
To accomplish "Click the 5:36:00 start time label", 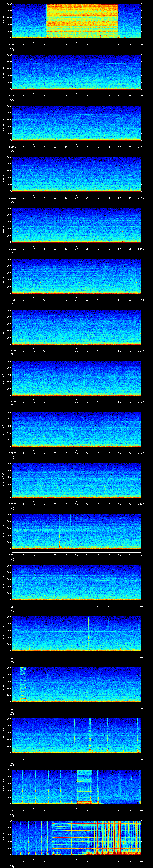I will [12, 708].
